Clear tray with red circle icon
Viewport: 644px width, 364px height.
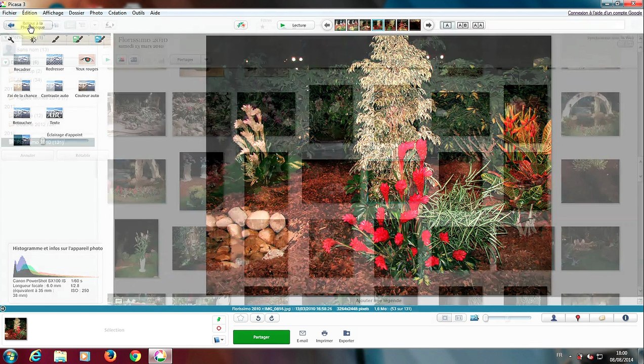coord(219,329)
